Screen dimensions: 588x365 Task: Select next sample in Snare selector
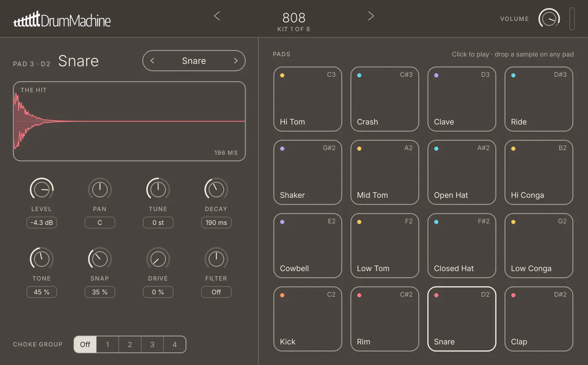coord(236,61)
